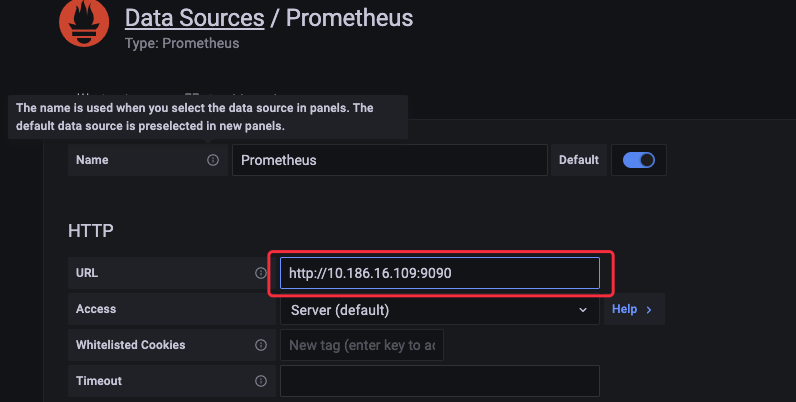The image size is (796, 402).
Task: Open the Access mode dropdown
Action: pos(438,310)
